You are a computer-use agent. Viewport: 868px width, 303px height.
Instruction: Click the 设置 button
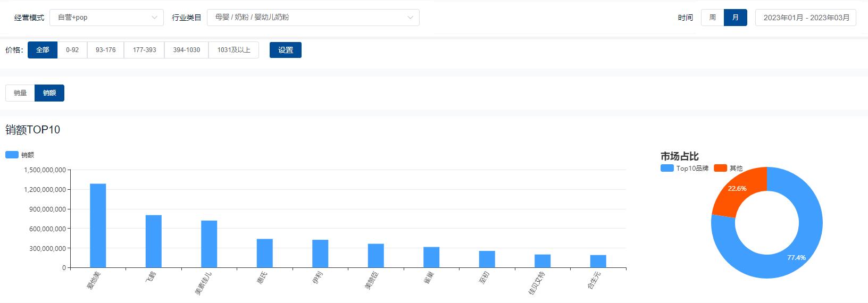pos(286,50)
